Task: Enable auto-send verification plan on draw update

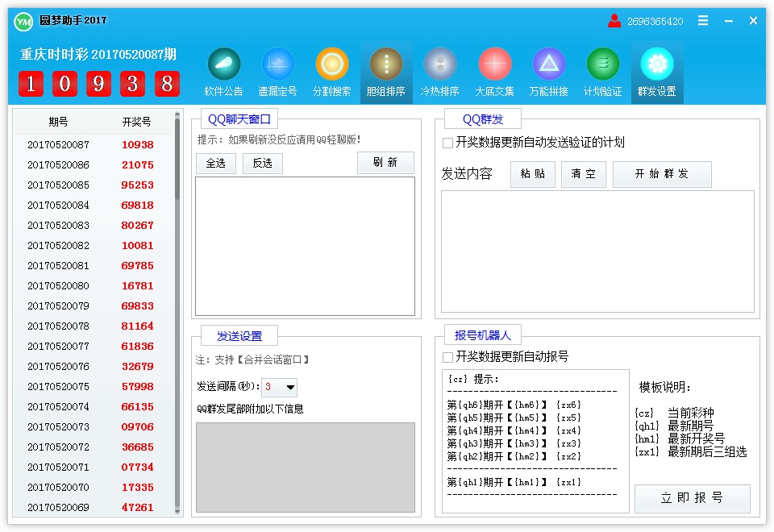Action: pyautogui.click(x=447, y=143)
